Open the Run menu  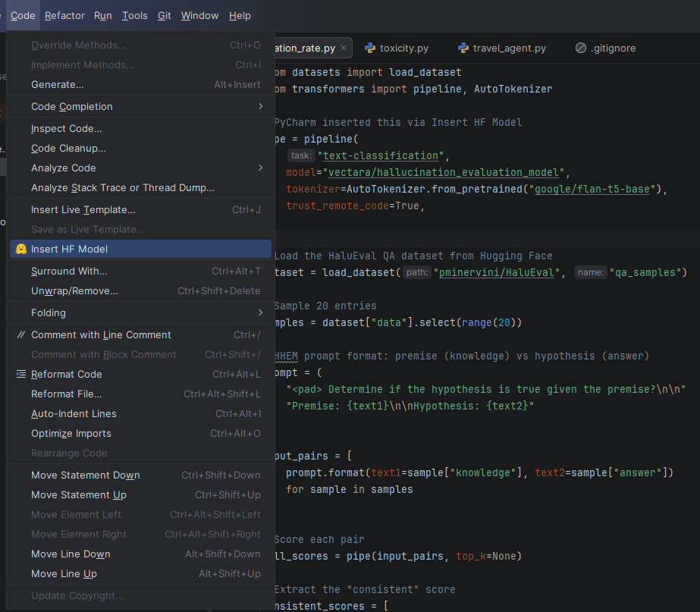(102, 16)
